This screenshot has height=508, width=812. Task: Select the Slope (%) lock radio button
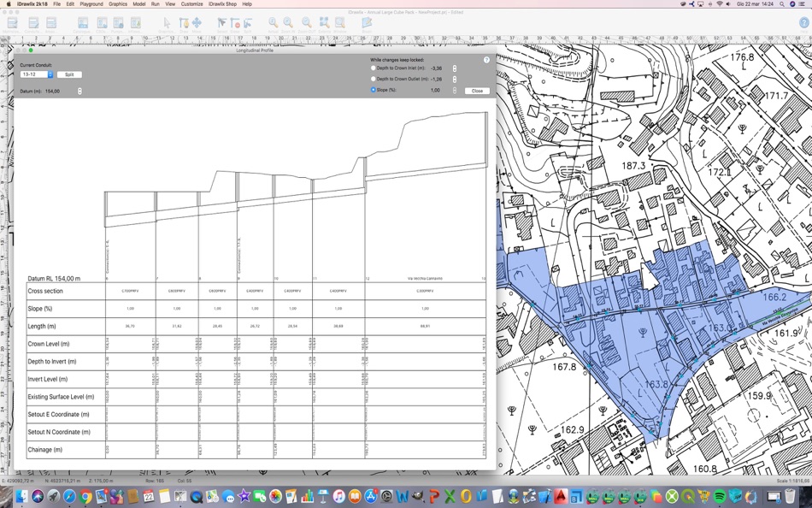coord(374,90)
